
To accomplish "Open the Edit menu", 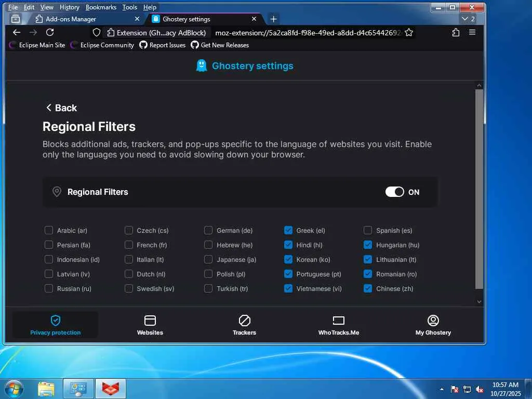I will pyautogui.click(x=29, y=7).
